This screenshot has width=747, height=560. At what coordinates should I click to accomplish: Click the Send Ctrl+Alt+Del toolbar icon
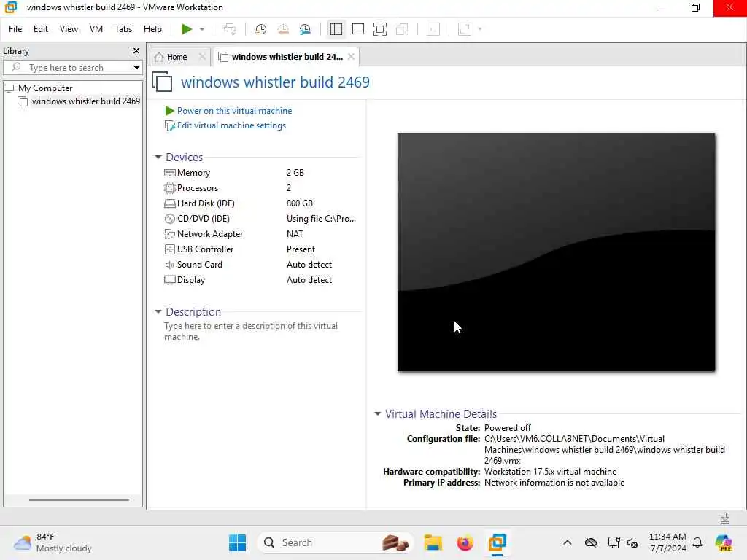230,29
